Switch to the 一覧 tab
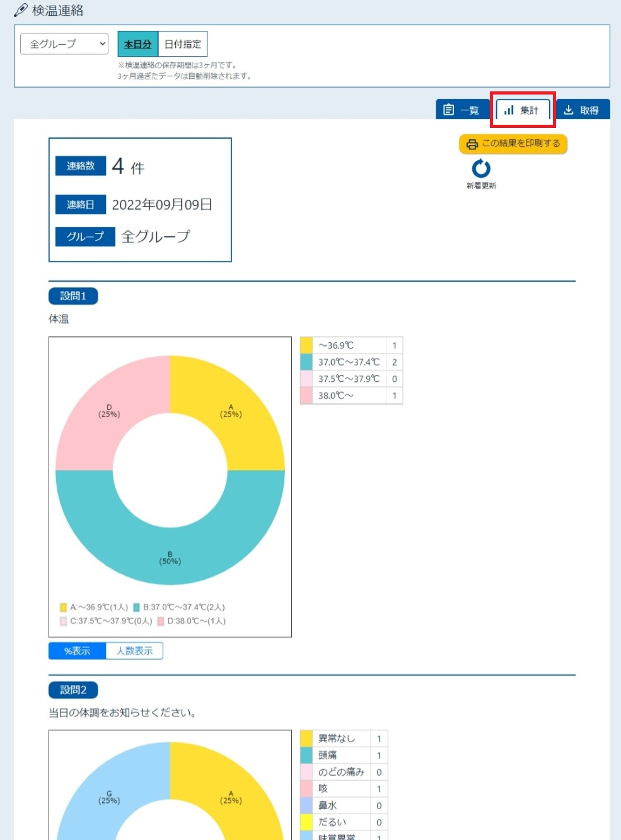 point(461,110)
